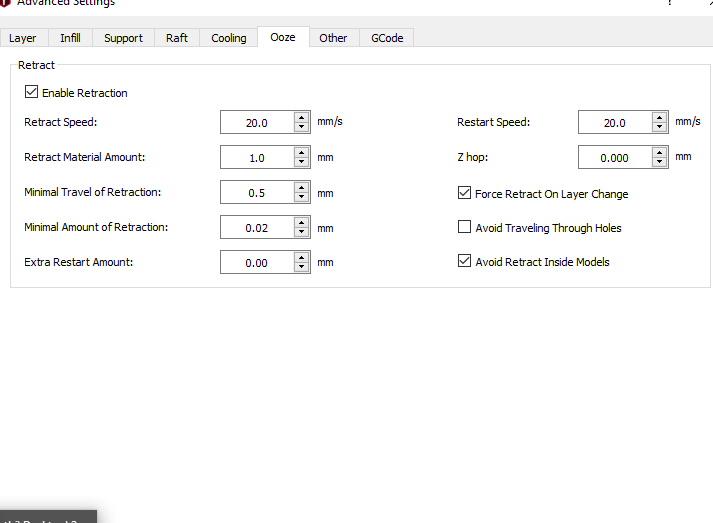Image resolution: width=713 pixels, height=523 pixels.
Task: Toggle the Enable Retraction checkbox
Action: (x=31, y=92)
